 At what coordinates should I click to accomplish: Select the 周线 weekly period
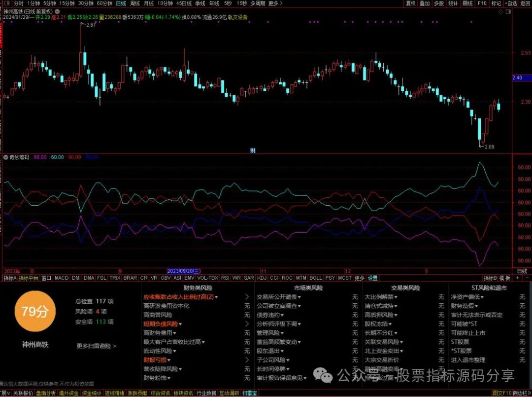[135, 3]
